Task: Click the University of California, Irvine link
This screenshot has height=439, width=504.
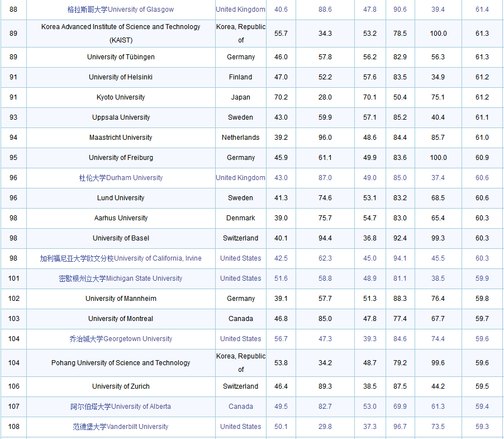Action: point(121,258)
